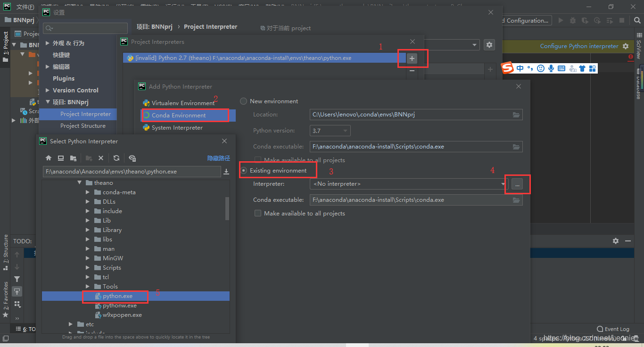Remove interpreter with the minus button

412,70
